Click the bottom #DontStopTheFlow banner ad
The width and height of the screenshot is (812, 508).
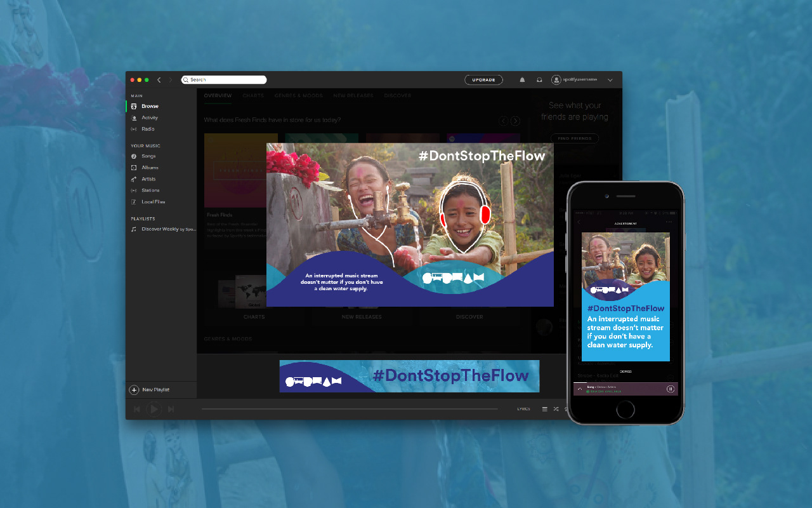(409, 376)
